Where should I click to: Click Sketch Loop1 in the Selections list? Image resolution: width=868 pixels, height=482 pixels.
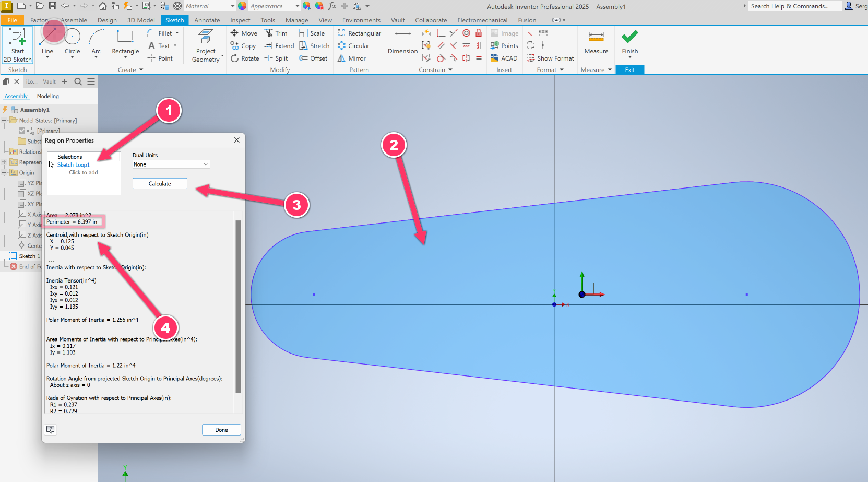click(x=73, y=164)
